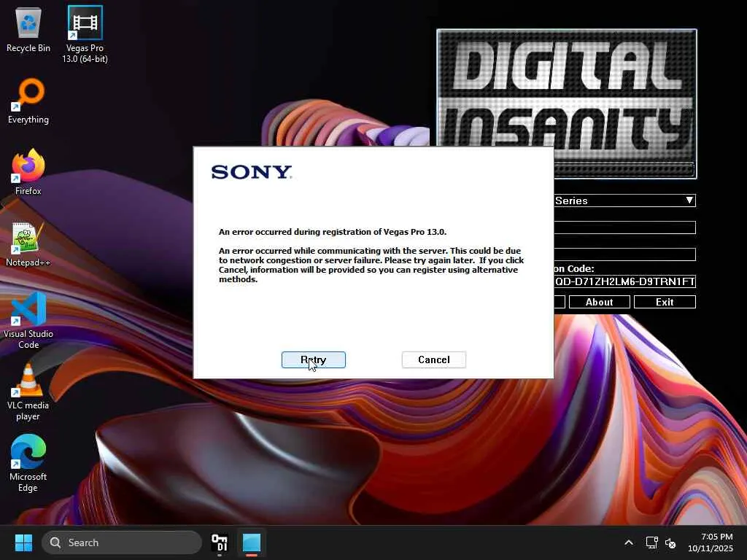The height and width of the screenshot is (560, 747).
Task: Click the Exit button in keygen
Action: coord(665,302)
